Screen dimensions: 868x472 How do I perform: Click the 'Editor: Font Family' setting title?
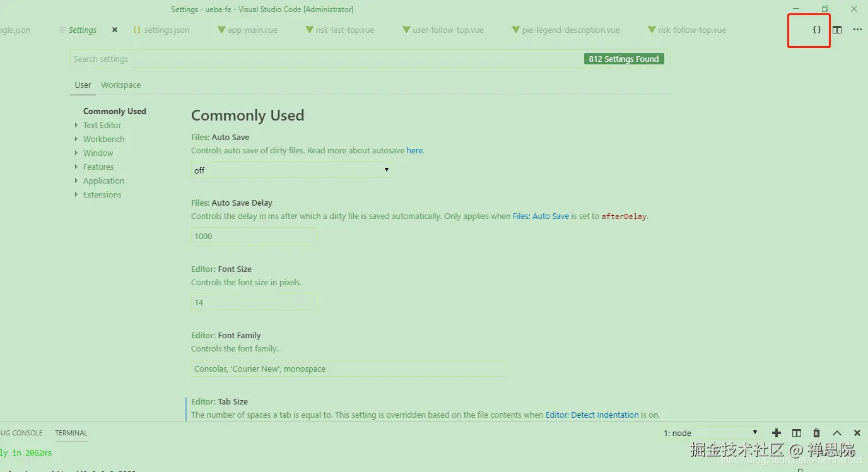click(226, 335)
